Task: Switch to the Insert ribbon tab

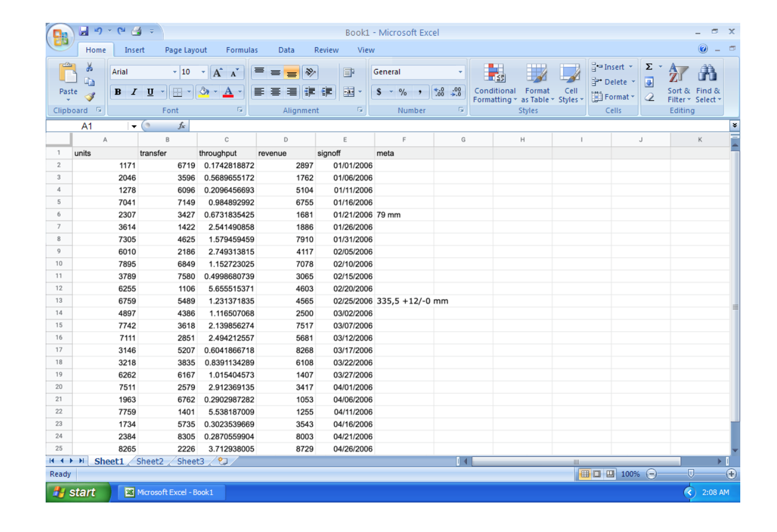Action: [134, 50]
